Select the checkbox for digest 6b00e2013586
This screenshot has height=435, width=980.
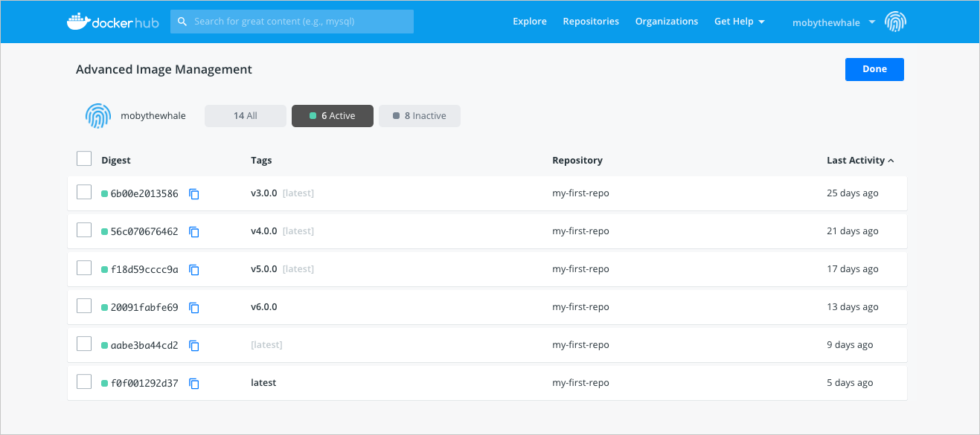(x=84, y=191)
